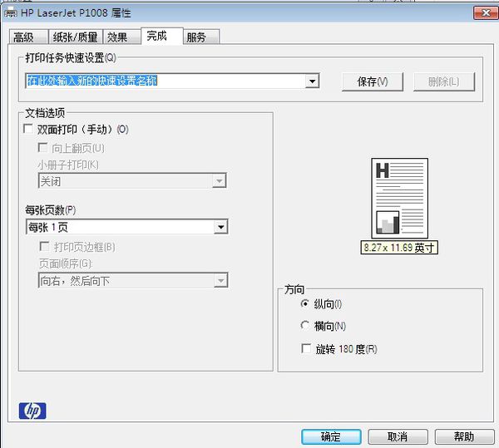Click the 确定 button
Image resolution: width=499 pixels, height=448 pixels.
click(331, 436)
